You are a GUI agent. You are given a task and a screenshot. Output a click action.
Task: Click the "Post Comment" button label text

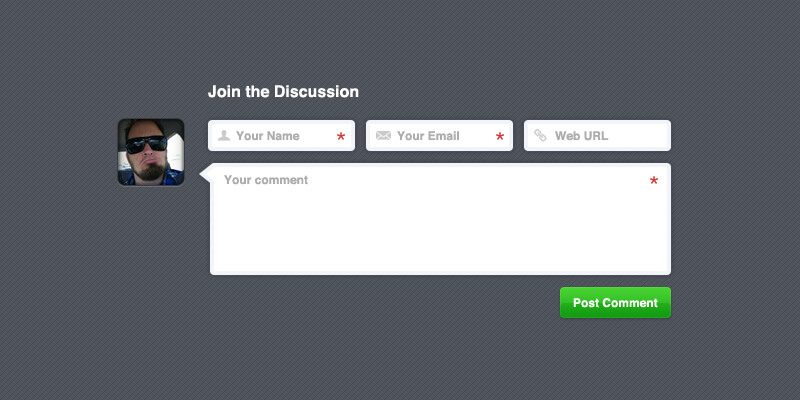pyautogui.click(x=615, y=303)
